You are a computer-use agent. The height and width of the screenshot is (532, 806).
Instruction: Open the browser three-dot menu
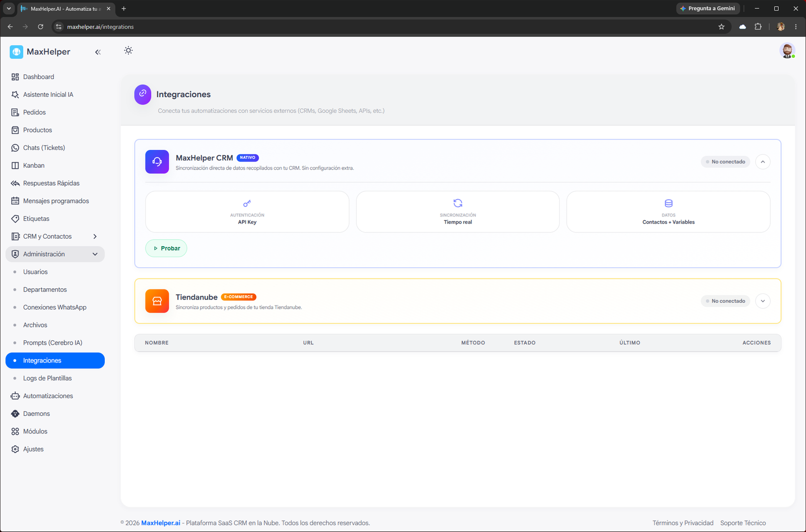click(796, 27)
